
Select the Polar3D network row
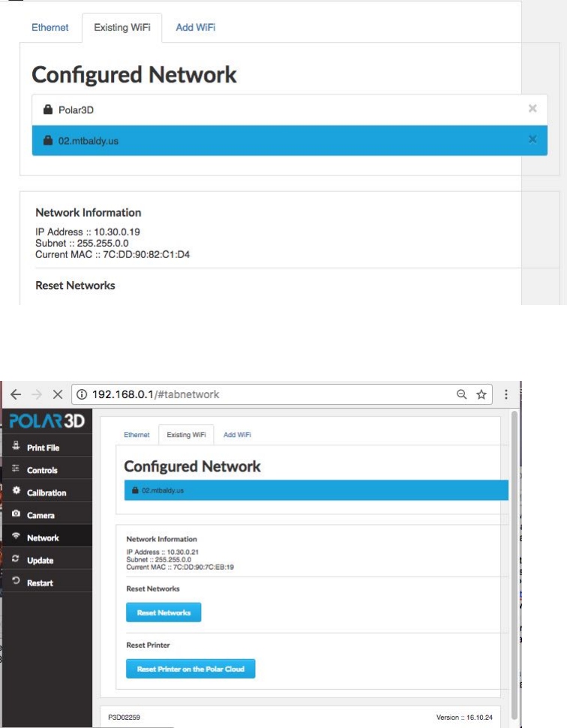pos(289,110)
